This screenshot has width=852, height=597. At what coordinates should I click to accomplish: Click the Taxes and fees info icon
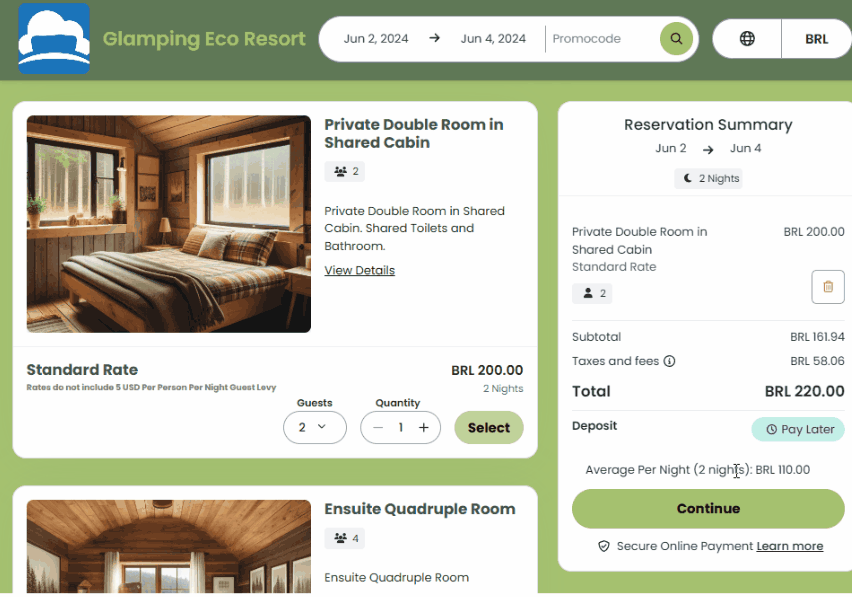(x=670, y=361)
